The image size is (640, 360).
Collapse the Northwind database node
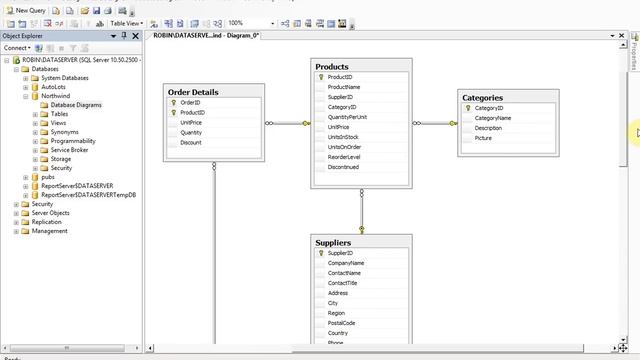pyautogui.click(x=26, y=96)
